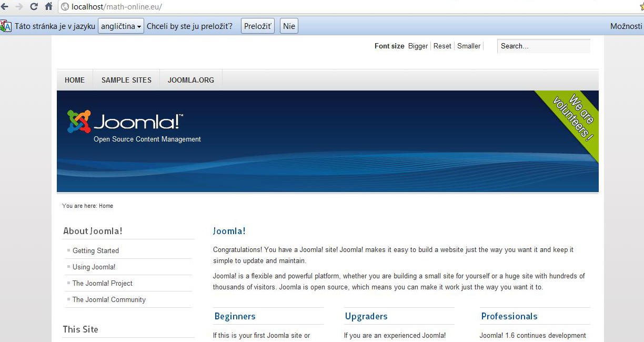Reload the page with refresh icon

34,7
